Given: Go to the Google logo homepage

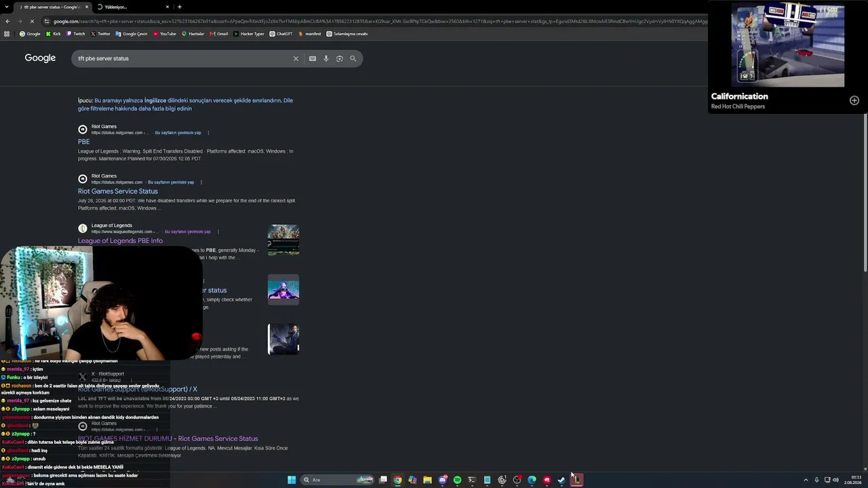Looking at the screenshot, I should (x=40, y=58).
